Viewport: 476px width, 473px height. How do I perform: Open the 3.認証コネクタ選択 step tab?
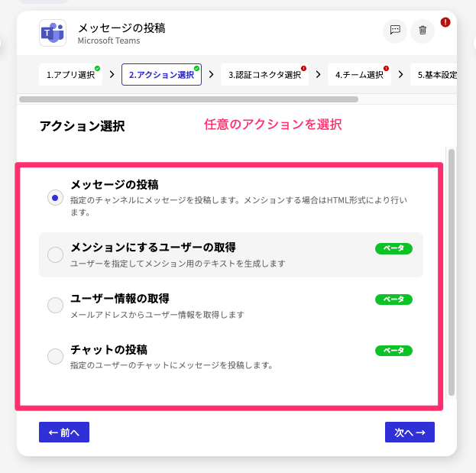click(x=264, y=75)
